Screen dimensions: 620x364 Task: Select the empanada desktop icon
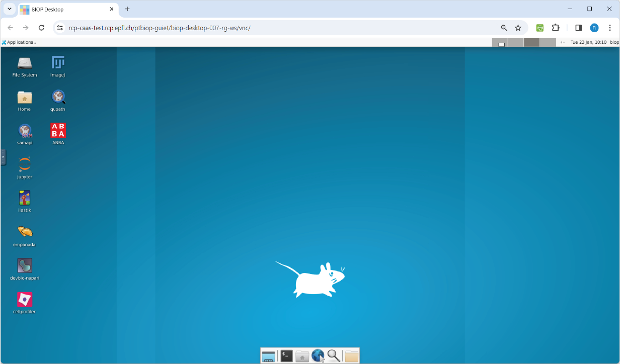tap(25, 232)
